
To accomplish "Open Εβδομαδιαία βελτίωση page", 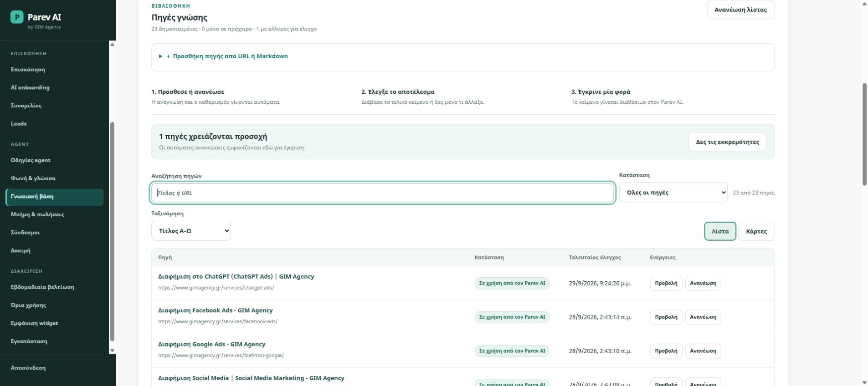I will coord(42,287).
